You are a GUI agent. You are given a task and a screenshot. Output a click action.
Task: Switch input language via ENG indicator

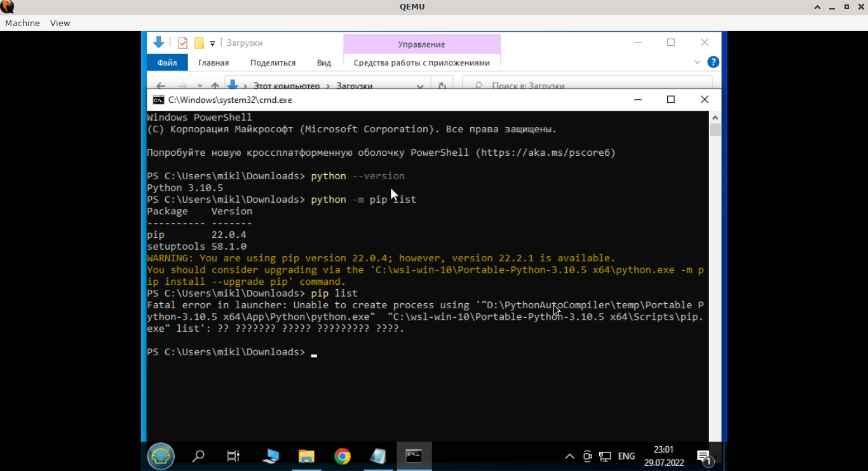click(627, 456)
